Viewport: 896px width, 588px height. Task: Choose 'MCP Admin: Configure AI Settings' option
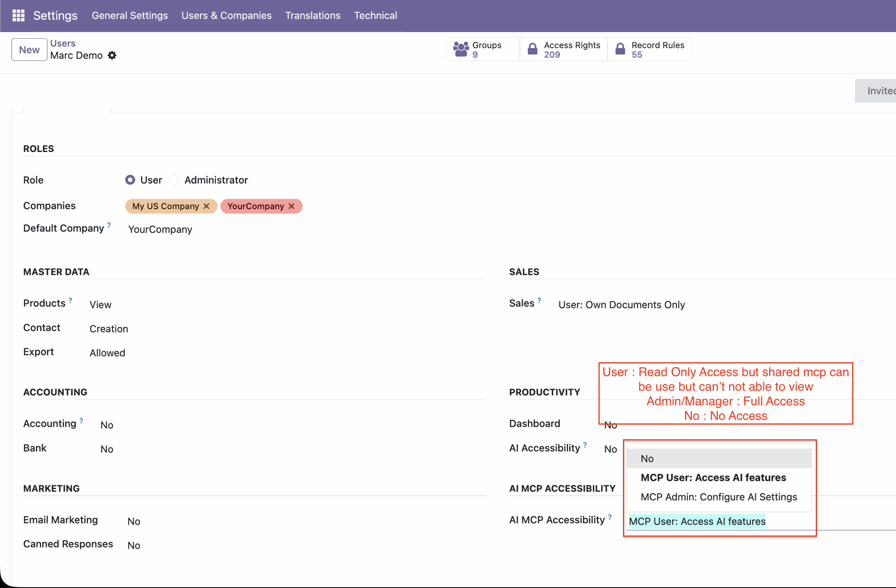719,497
